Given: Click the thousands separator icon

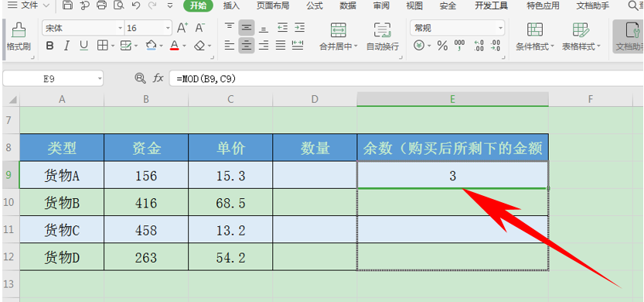Looking at the screenshot, I should 459,45.
